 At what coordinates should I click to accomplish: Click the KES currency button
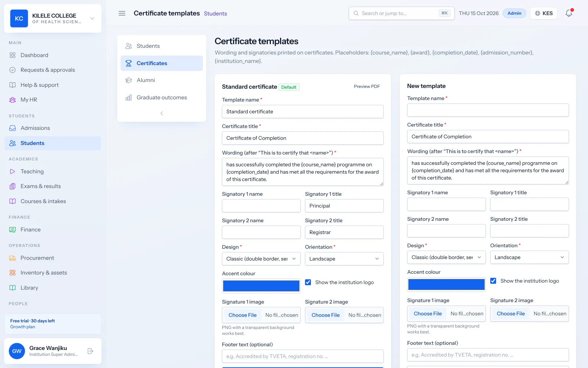[x=544, y=13]
